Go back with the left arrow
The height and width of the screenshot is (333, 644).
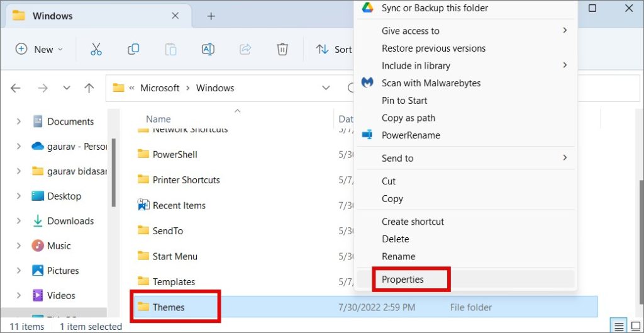(x=16, y=88)
